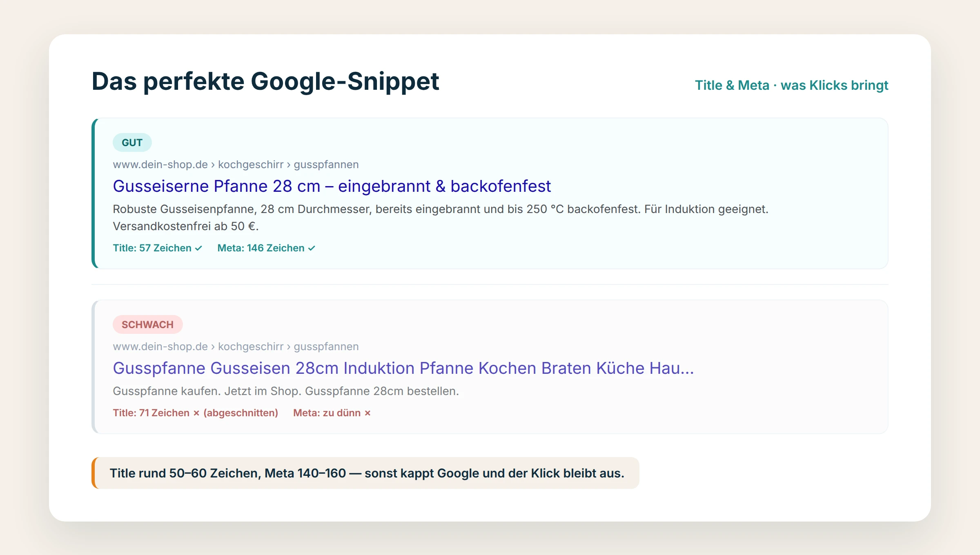Screen dimensions: 980x555
Task: Click the × after "Meta: zu dünn"
Action: (x=367, y=413)
